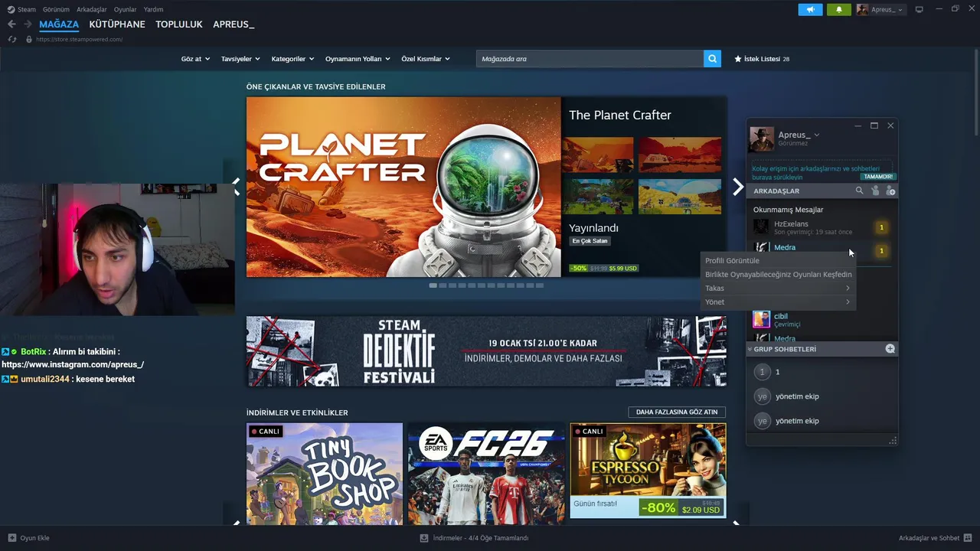Image resolution: width=980 pixels, height=551 pixels.
Task: Expand the Oynamanın Yolları dropdown
Action: [x=358, y=59]
